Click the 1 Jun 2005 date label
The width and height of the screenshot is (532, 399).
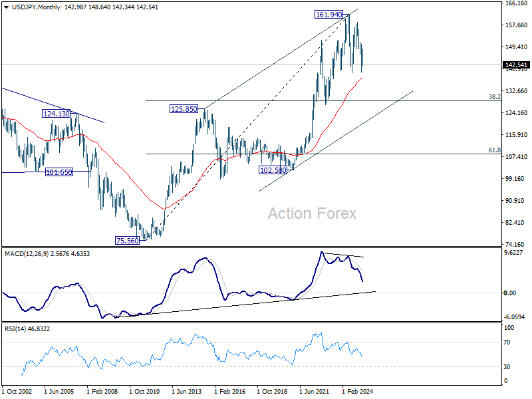[59, 392]
